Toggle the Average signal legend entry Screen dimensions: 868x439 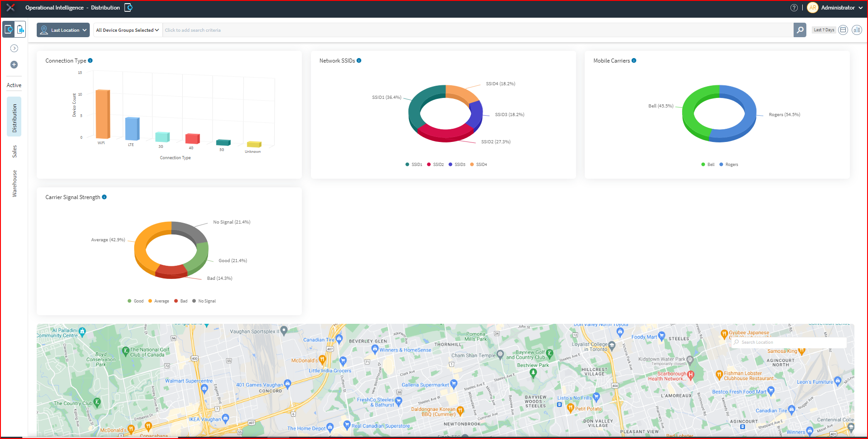coord(159,301)
